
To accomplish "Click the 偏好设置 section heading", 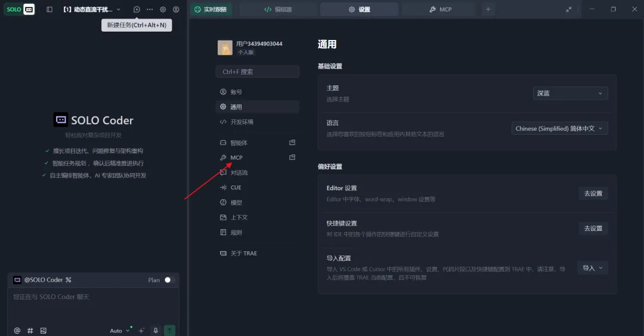I will [330, 167].
